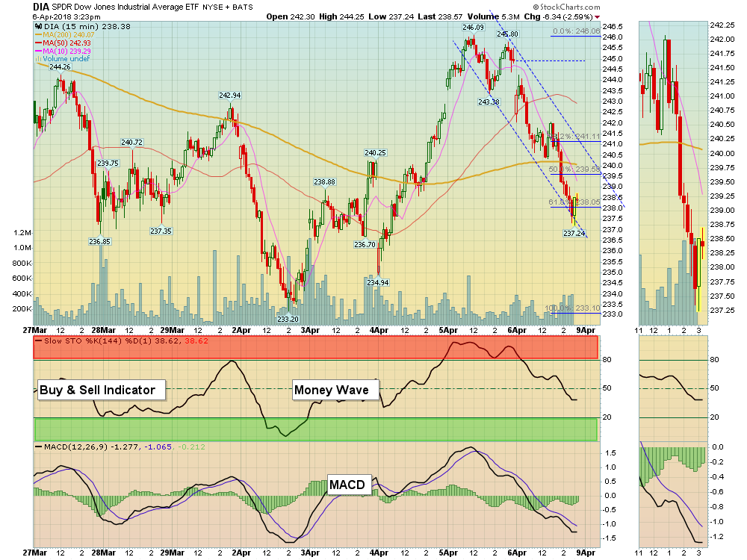
Task: Click the Money Wave label box
Action: click(335, 390)
